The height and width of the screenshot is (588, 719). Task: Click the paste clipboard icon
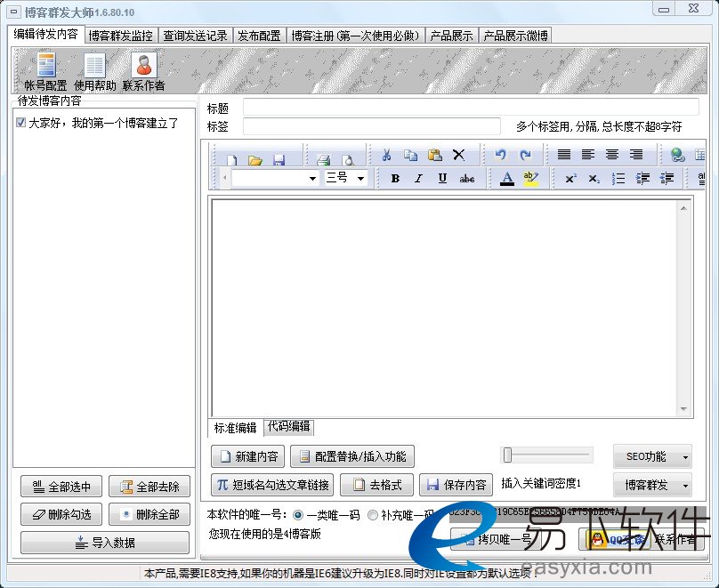(x=434, y=155)
